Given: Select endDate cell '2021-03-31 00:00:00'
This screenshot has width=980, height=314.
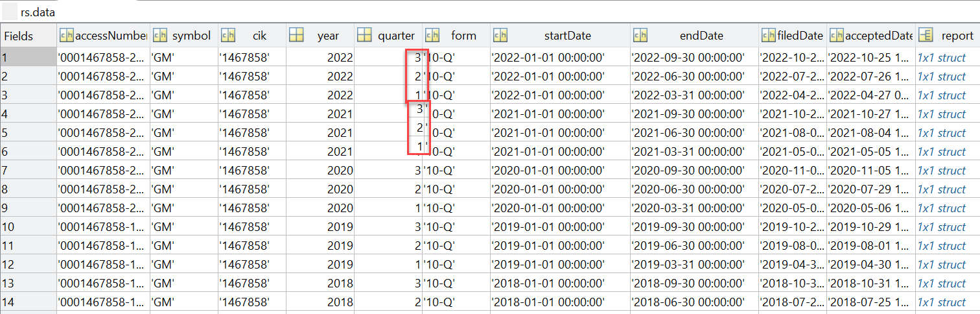Looking at the screenshot, I should (694, 151).
